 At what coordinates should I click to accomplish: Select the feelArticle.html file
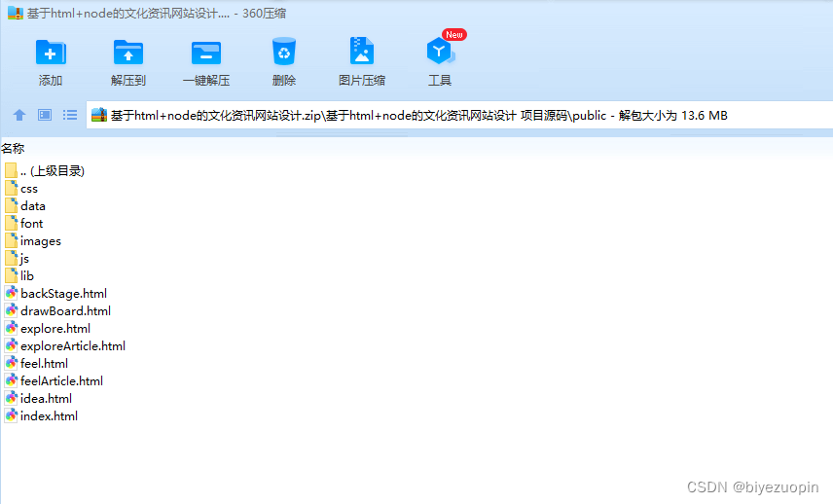pyautogui.click(x=54, y=381)
